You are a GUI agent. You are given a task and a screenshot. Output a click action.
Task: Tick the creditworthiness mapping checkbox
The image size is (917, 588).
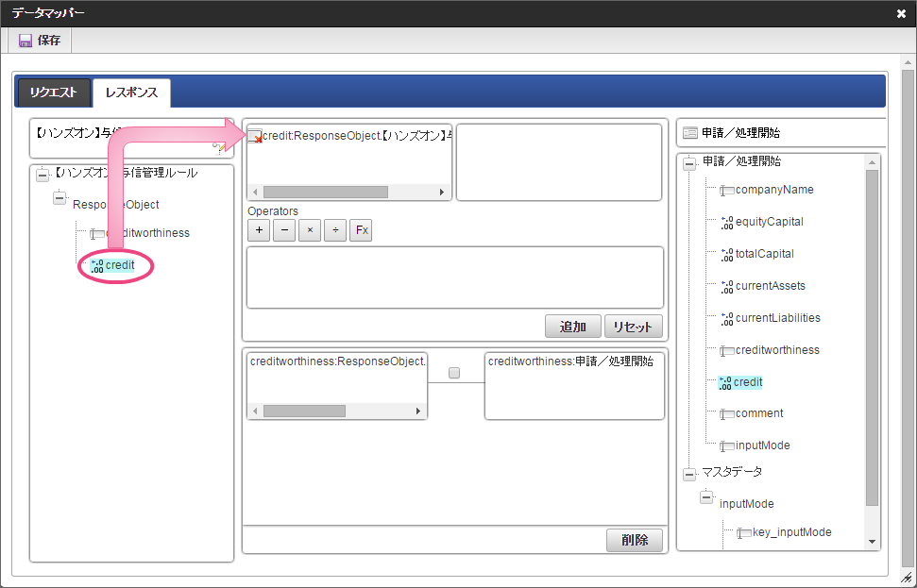tap(454, 373)
